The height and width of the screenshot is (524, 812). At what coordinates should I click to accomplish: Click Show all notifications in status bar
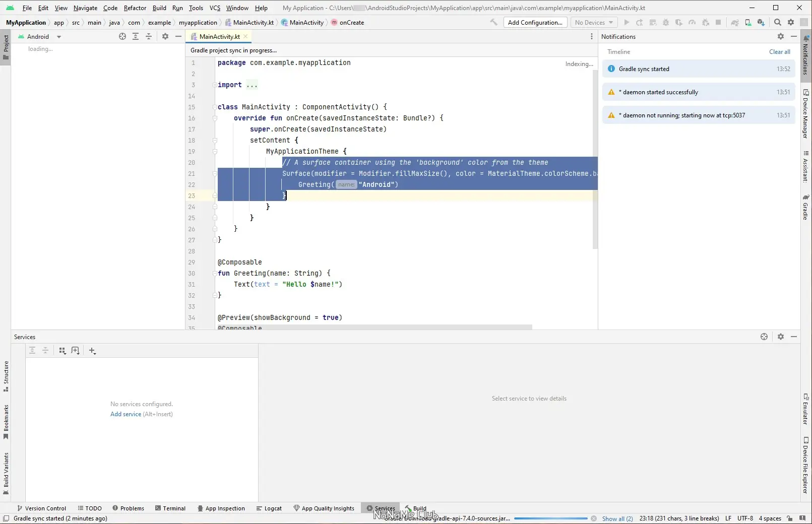point(617,518)
